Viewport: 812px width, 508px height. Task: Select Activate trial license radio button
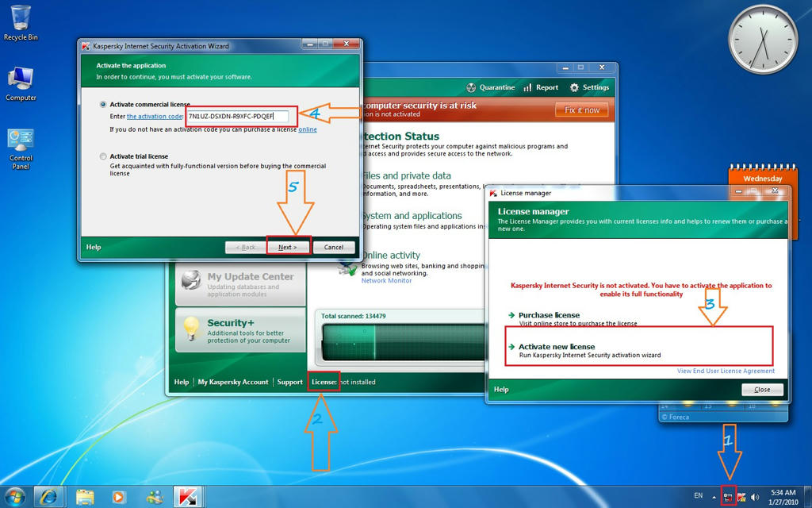[103, 156]
